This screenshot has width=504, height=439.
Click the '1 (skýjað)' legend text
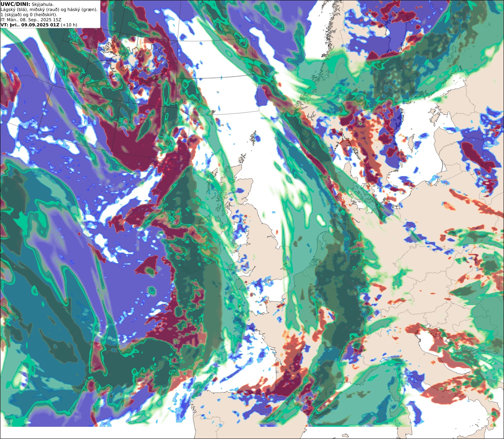[x=11, y=15]
